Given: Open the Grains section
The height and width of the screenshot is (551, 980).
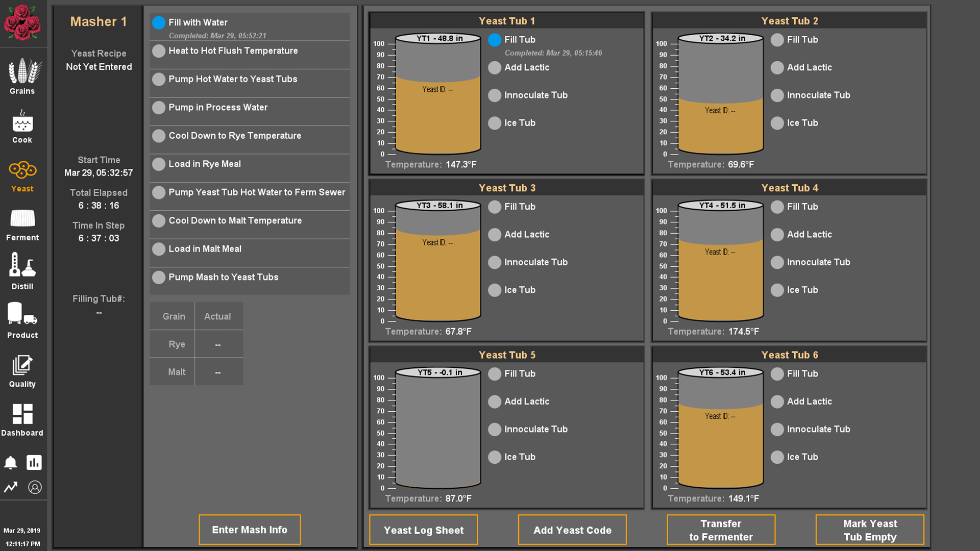Looking at the screenshot, I should [22, 77].
